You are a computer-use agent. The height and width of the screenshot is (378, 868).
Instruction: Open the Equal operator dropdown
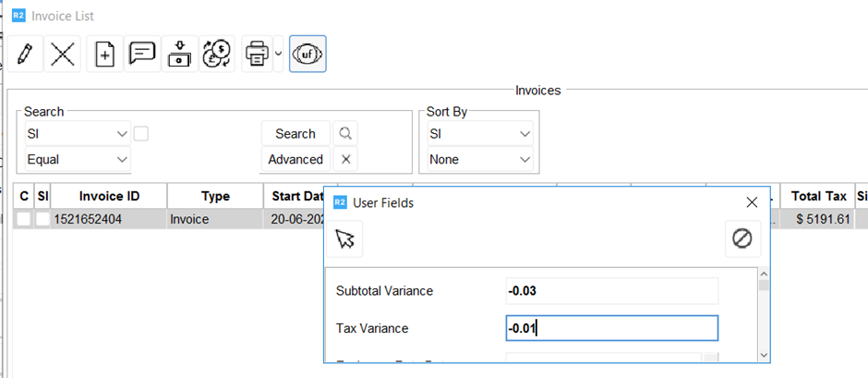point(76,159)
